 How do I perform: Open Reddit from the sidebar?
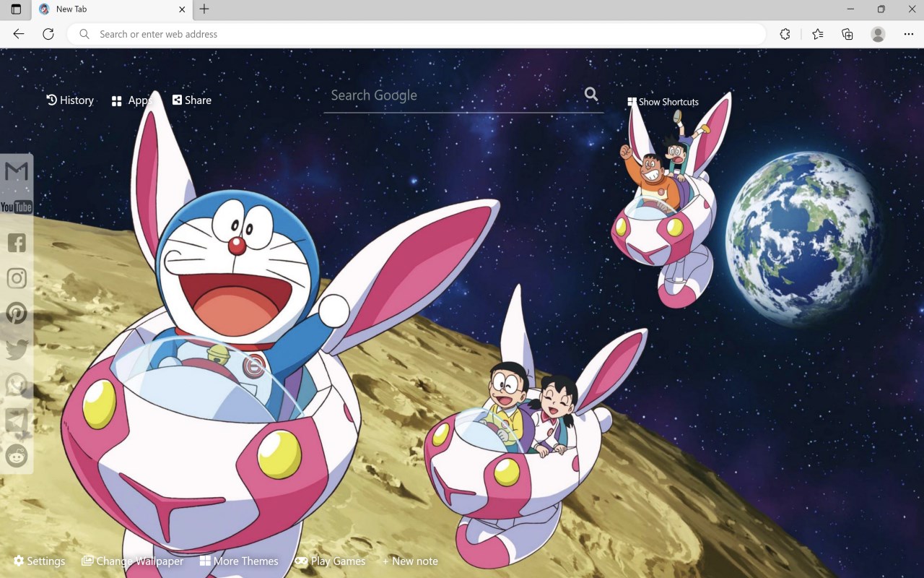pos(17,455)
